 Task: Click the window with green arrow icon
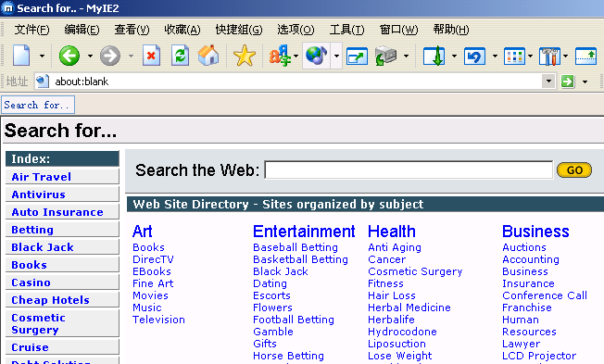(357, 56)
